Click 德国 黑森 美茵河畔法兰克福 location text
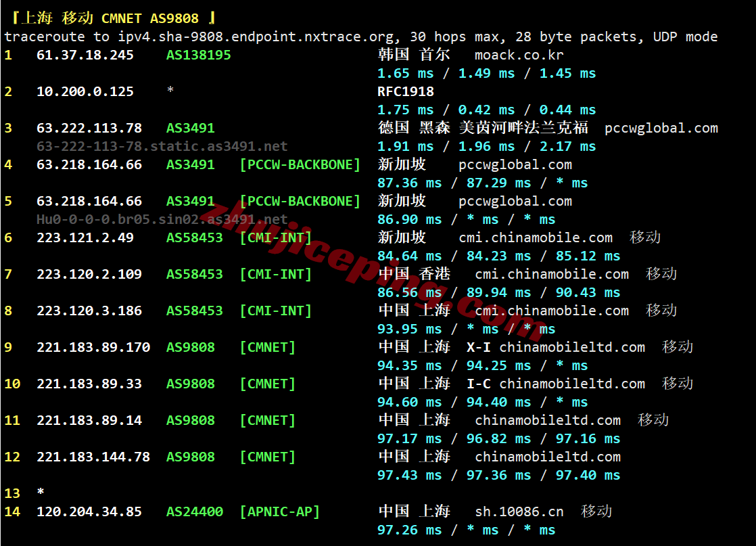 click(483, 127)
